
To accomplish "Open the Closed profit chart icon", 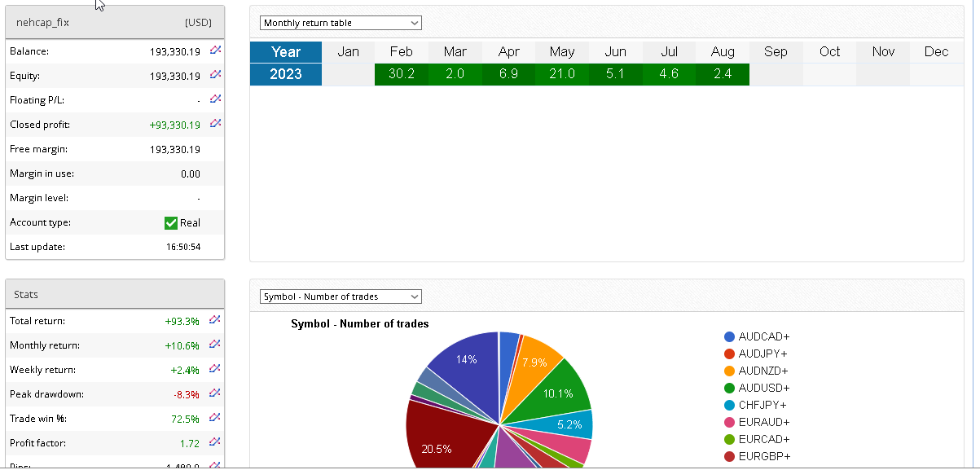I will click(x=215, y=124).
